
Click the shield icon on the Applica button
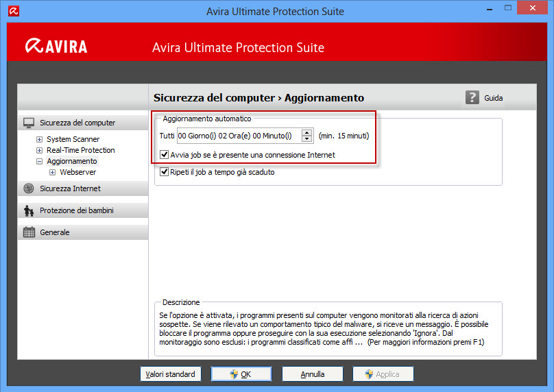[x=369, y=374]
